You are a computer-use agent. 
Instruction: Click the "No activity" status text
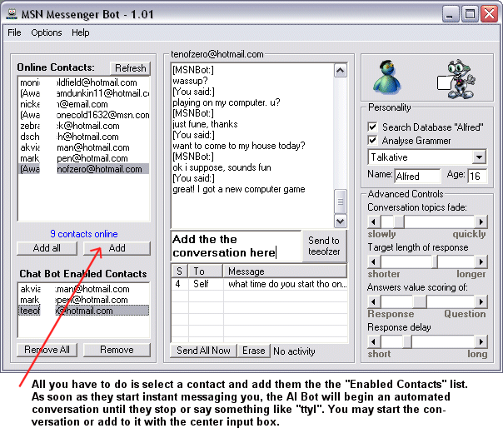click(x=294, y=351)
